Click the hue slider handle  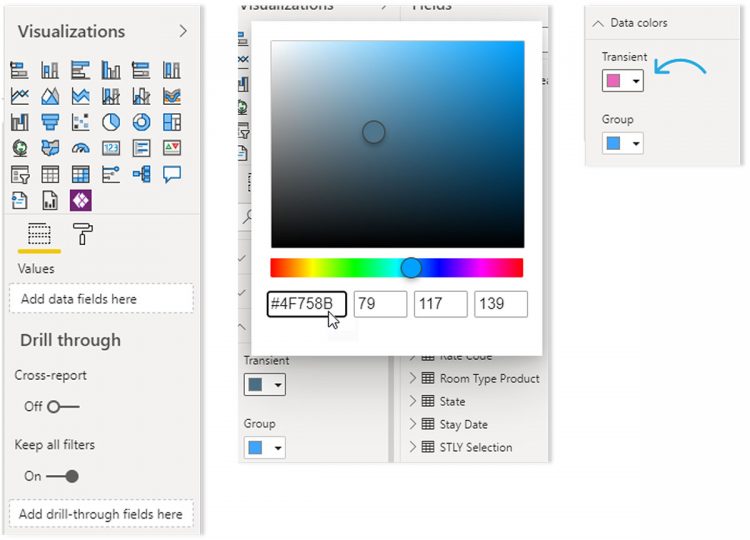(x=411, y=267)
